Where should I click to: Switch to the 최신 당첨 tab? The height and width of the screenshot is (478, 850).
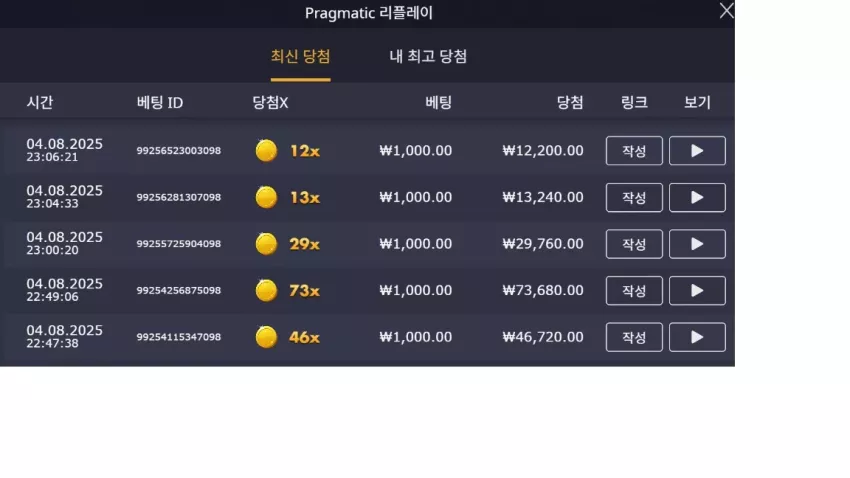tap(300, 56)
